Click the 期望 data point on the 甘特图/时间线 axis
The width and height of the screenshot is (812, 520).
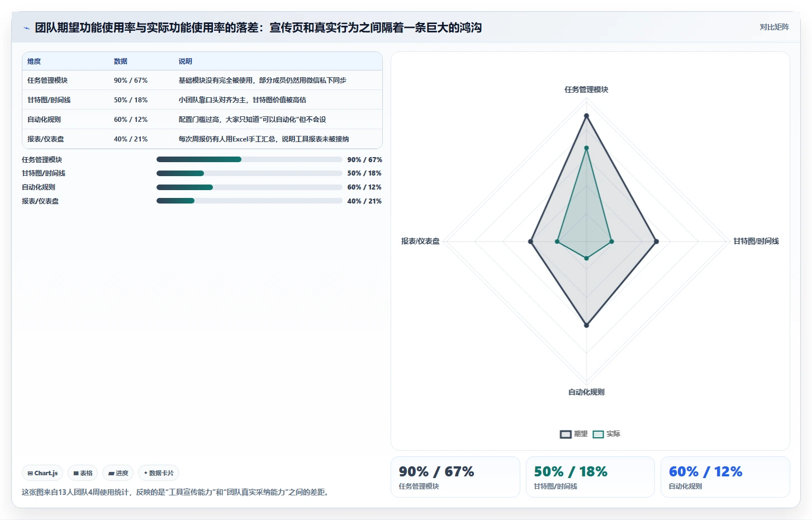tap(656, 242)
